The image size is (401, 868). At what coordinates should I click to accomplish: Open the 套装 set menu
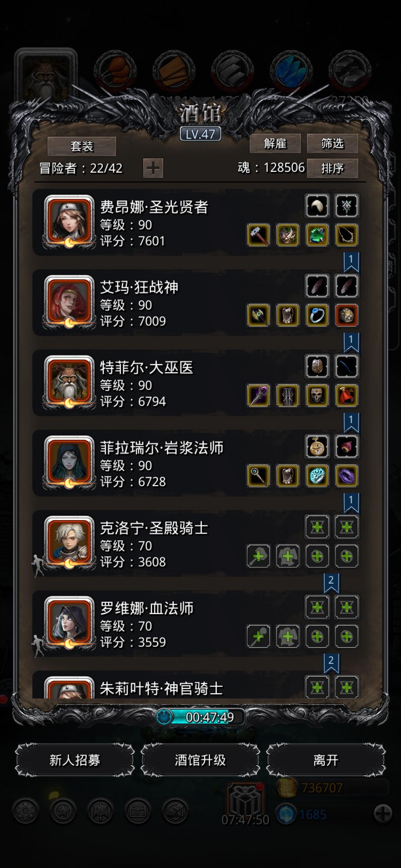82,146
